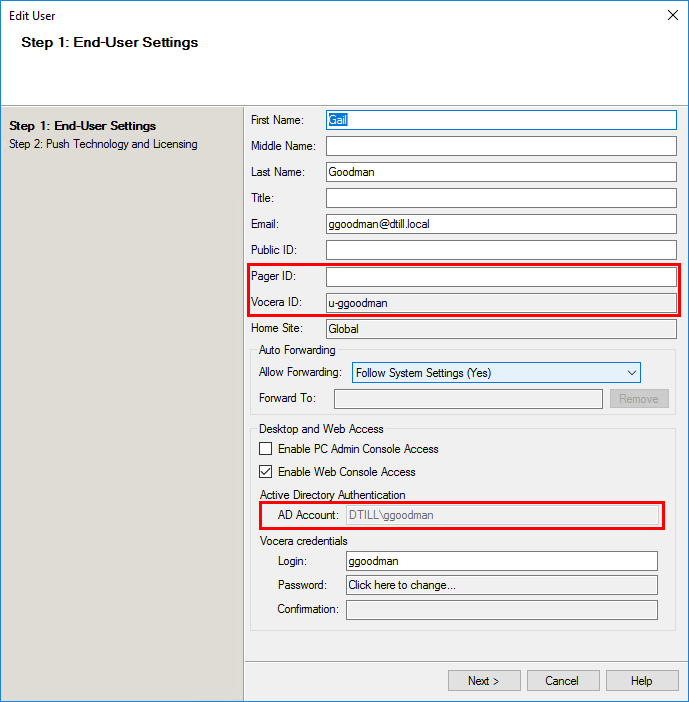Close the Edit User dialog
689x702 pixels.
pos(672,15)
